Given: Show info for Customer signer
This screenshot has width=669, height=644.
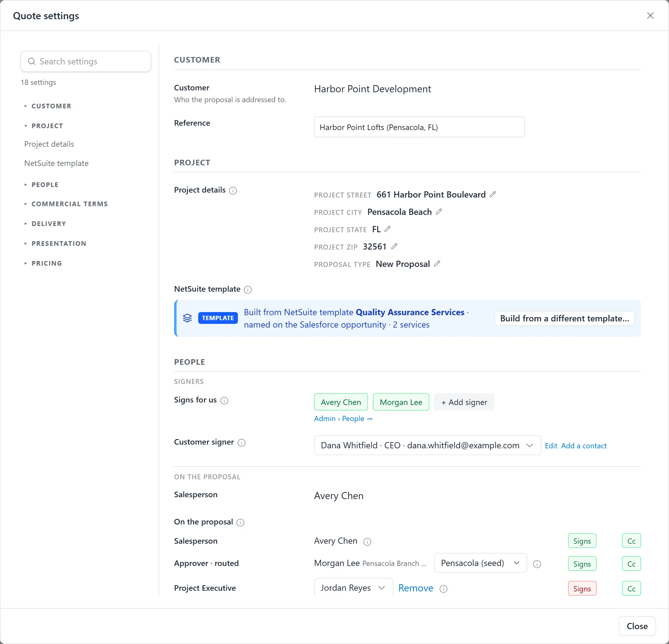Looking at the screenshot, I should point(242,443).
